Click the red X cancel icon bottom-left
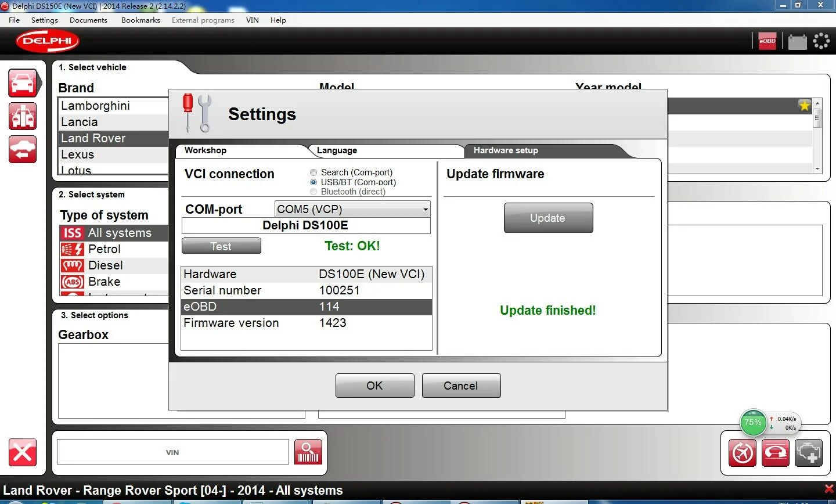Viewport: 836px width, 504px height. [x=23, y=452]
